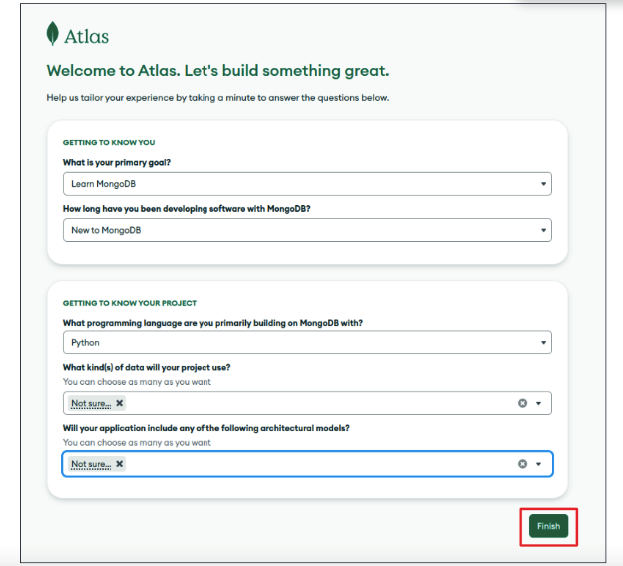The width and height of the screenshot is (623, 566).
Task: Open the programming language dropdown arrow
Action: [x=543, y=342]
